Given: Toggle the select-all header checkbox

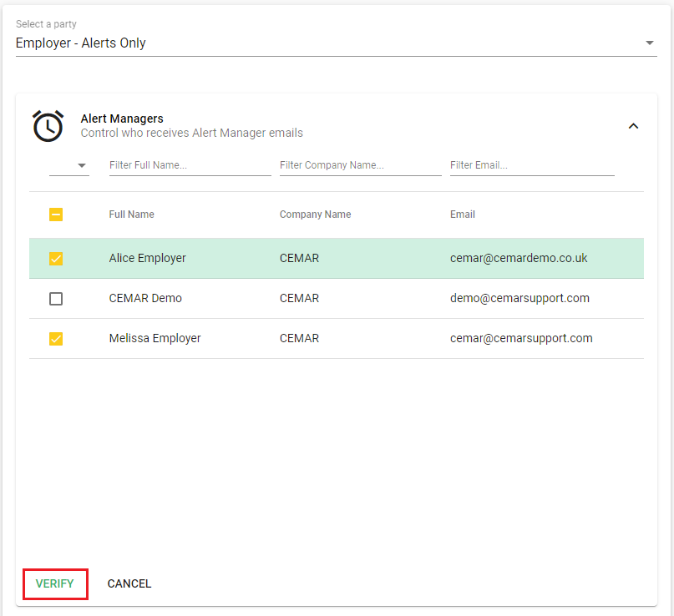Looking at the screenshot, I should point(56,215).
